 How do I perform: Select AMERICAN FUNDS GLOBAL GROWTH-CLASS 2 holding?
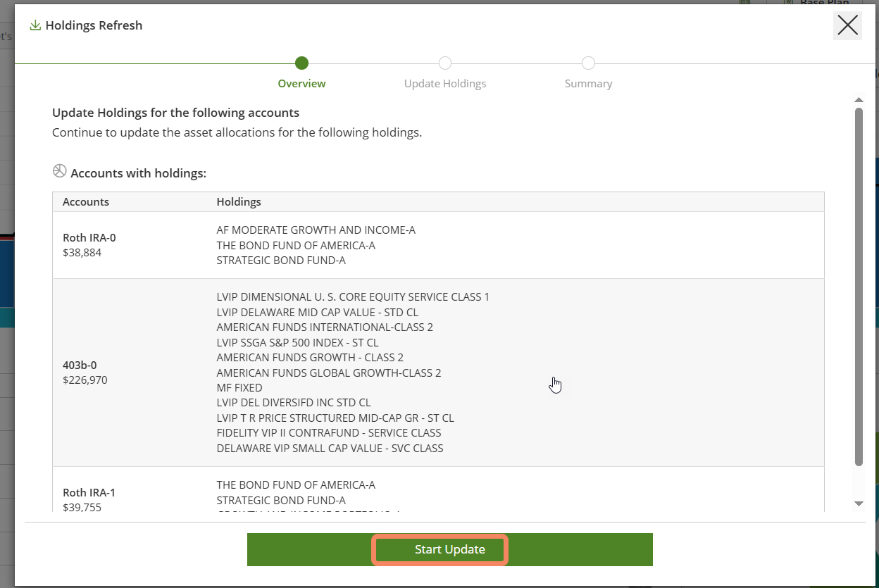coord(329,373)
